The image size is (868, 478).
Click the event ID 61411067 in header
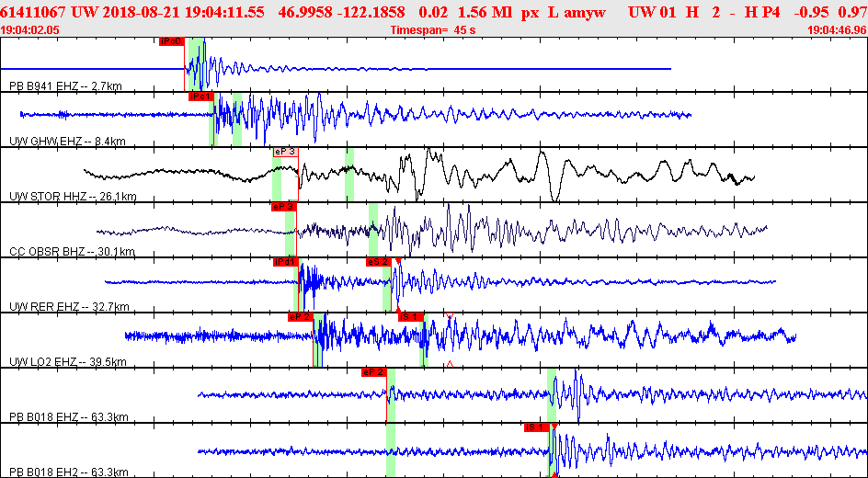click(34, 13)
